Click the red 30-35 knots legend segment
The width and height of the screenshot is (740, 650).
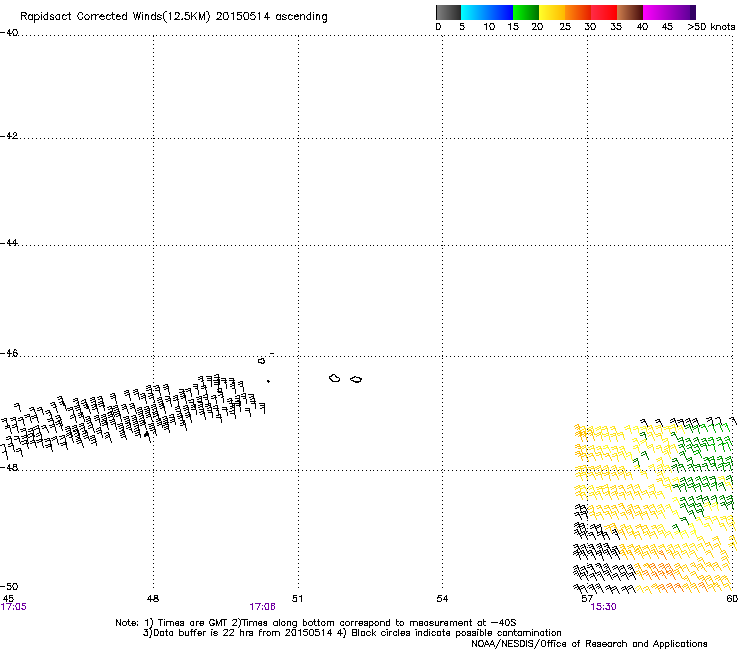(x=604, y=12)
